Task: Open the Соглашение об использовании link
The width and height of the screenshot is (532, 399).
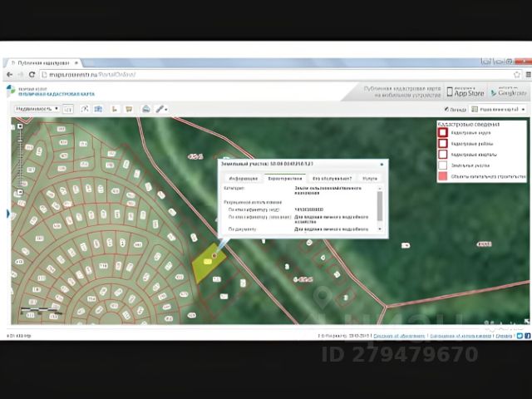Action: coord(461,336)
